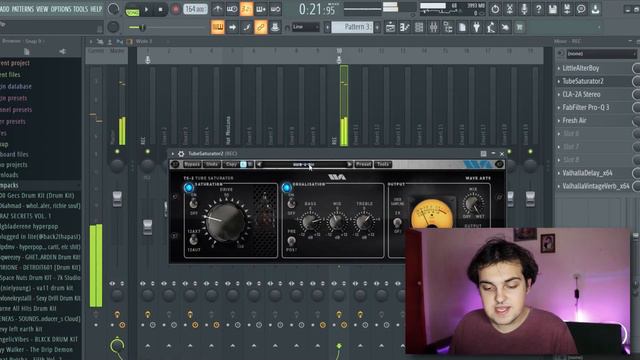640x360 pixels.
Task: Toggle FabFilter Pro-Q 3 slot enable knob
Action: click(x=636, y=107)
